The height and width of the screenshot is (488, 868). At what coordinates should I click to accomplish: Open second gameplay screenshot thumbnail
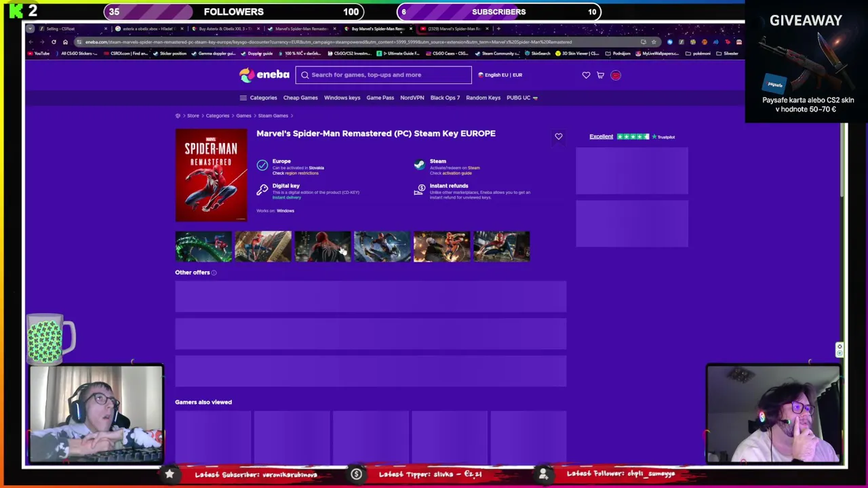coord(262,246)
